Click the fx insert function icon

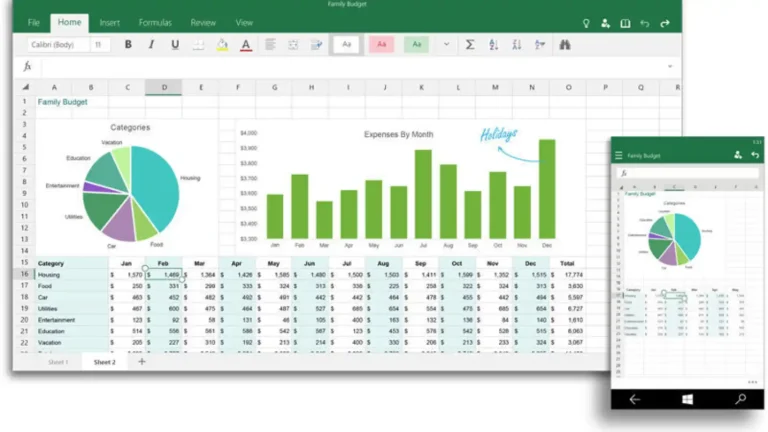pos(27,66)
